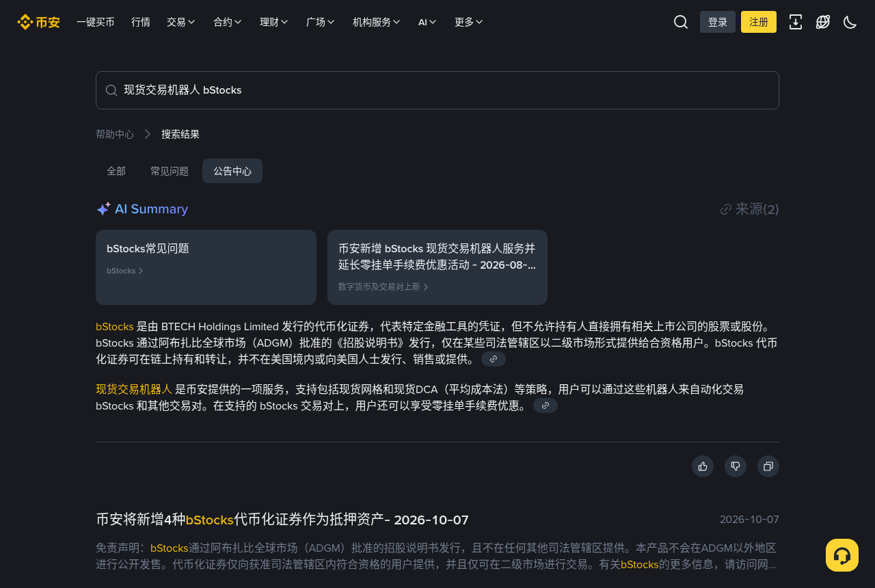This screenshot has height=588, width=875.
Task: Open the customer support headset chat
Action: coord(842,555)
